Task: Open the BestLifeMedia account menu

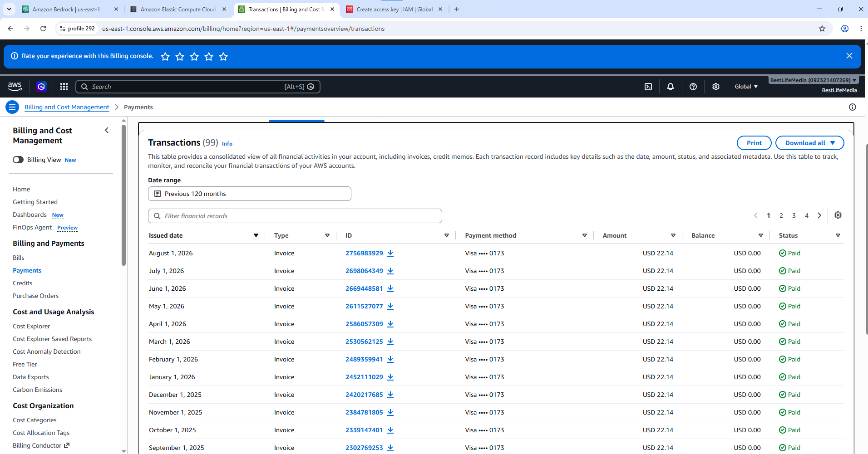Action: (x=814, y=80)
